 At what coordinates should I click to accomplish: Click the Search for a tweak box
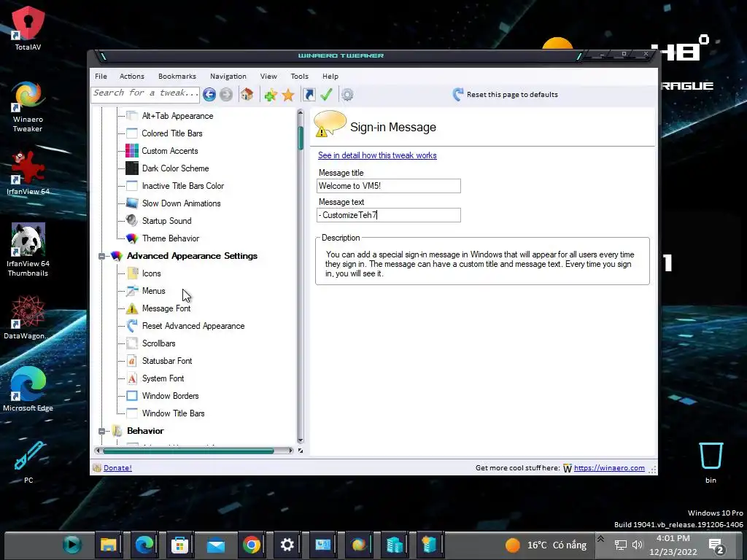[145, 94]
